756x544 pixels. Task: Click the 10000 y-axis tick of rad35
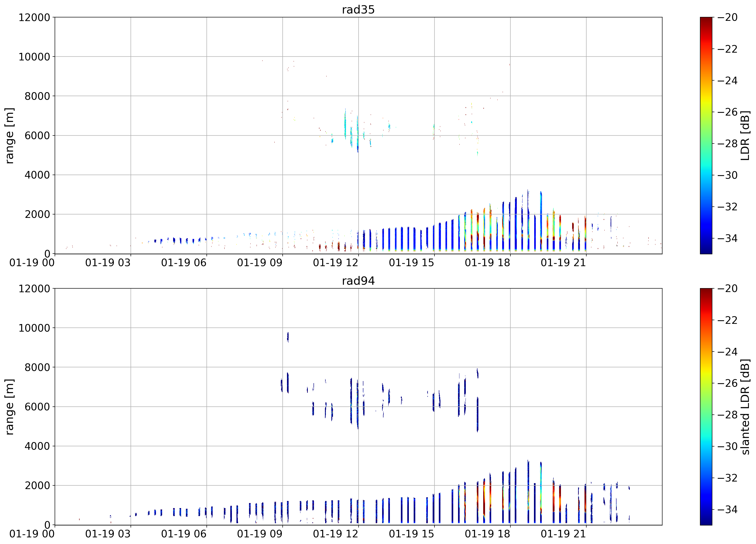(x=34, y=57)
